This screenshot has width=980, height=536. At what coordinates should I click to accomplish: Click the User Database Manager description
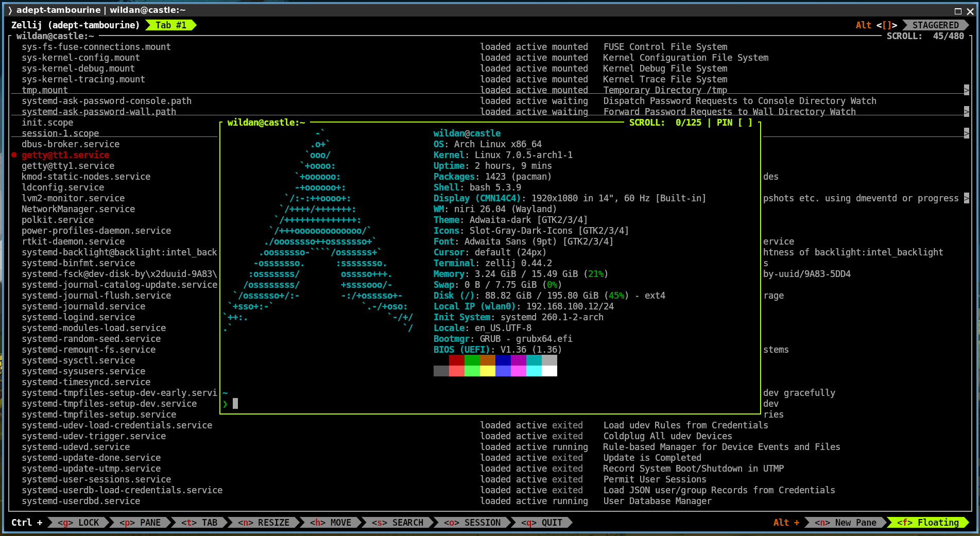658,501
